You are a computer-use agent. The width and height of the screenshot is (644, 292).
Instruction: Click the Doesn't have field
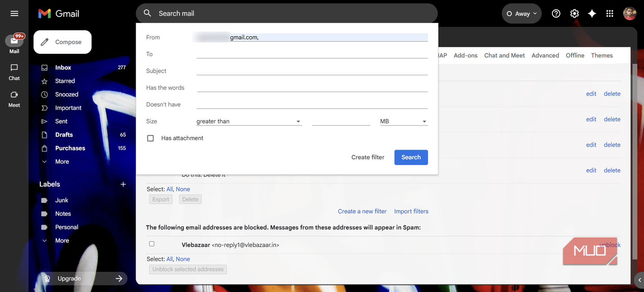click(x=312, y=105)
